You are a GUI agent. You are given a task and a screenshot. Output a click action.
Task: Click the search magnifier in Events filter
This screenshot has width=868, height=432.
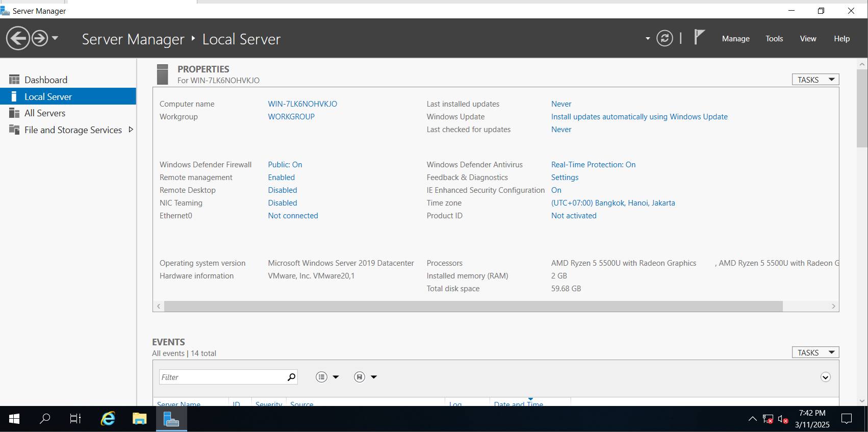(291, 377)
